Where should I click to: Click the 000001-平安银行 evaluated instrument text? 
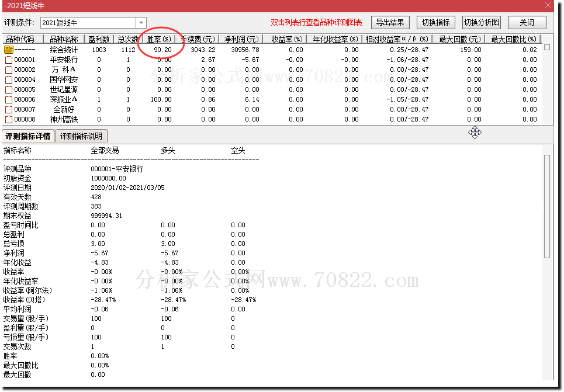point(117,169)
